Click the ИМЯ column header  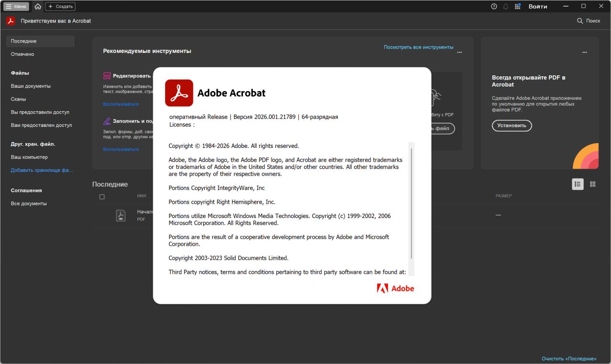pyautogui.click(x=142, y=196)
